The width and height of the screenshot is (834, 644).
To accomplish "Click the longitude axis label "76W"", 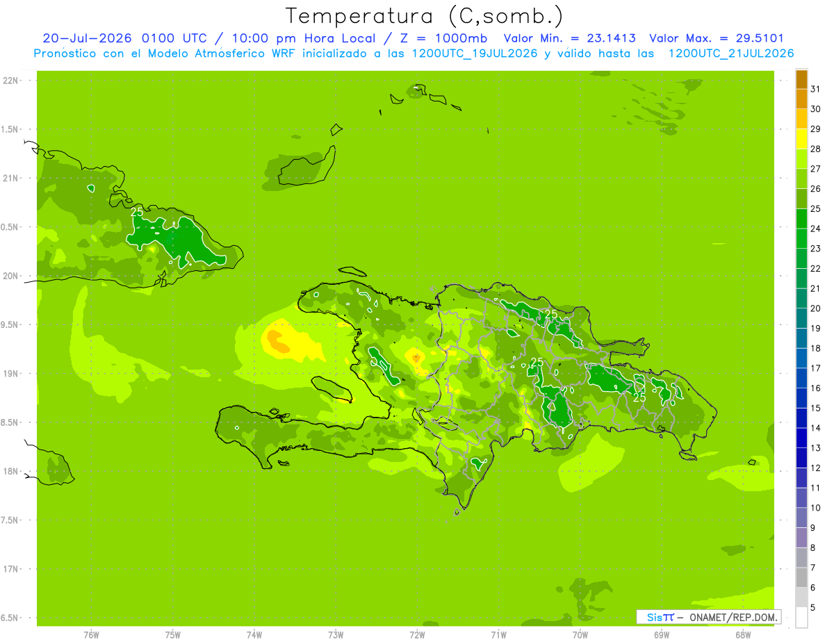I will [x=91, y=634].
